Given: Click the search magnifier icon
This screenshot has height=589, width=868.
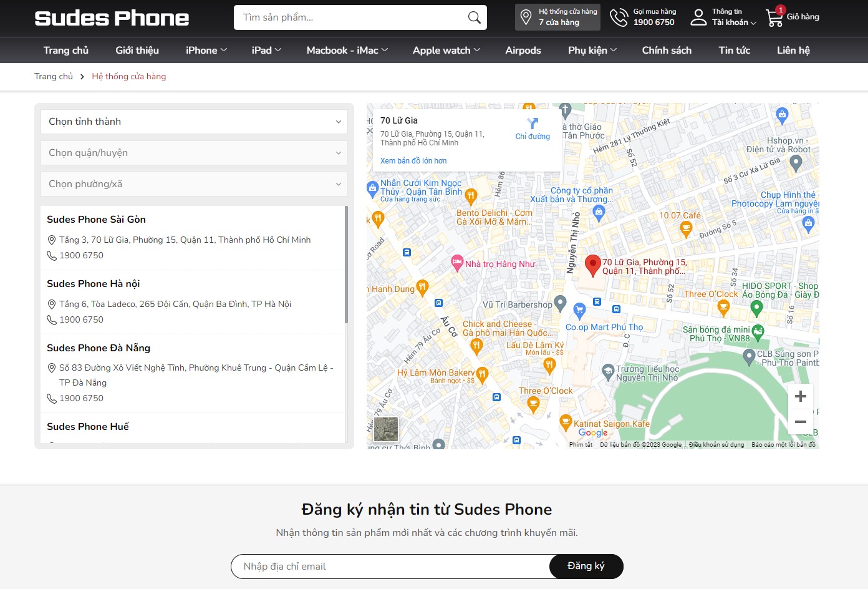Looking at the screenshot, I should tap(474, 17).
